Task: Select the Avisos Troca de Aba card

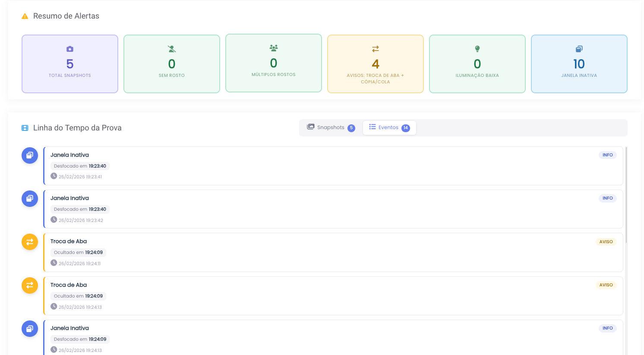Action: (x=376, y=64)
